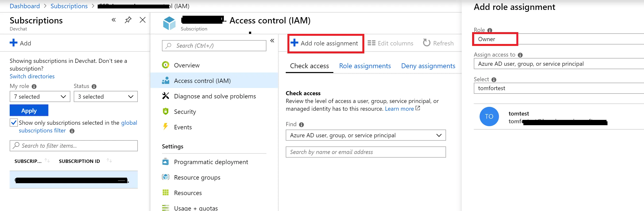
Task: Click Add role assignment button
Action: 325,43
